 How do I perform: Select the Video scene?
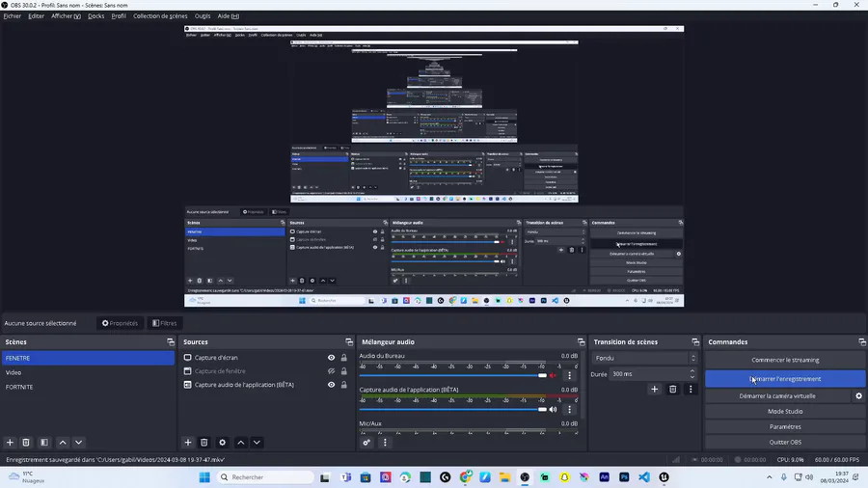pos(88,372)
